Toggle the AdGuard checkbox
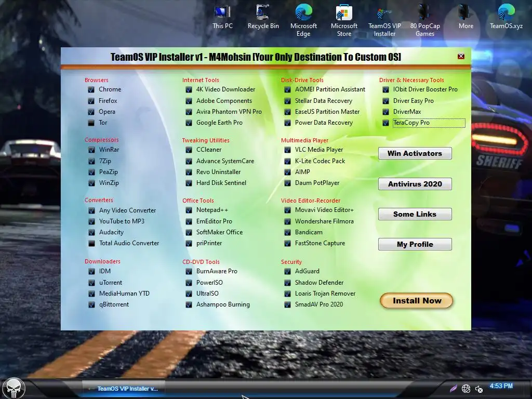532x399 pixels. click(287, 271)
